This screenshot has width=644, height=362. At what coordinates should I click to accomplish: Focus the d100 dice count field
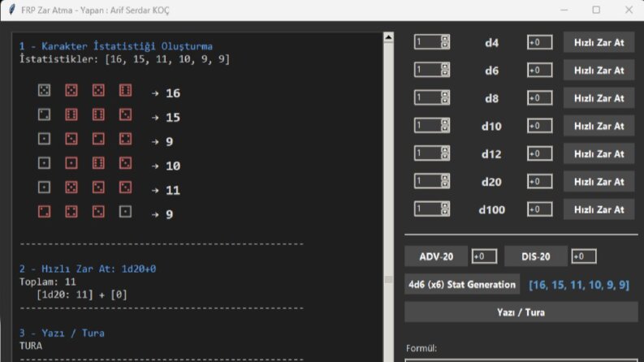pos(427,209)
